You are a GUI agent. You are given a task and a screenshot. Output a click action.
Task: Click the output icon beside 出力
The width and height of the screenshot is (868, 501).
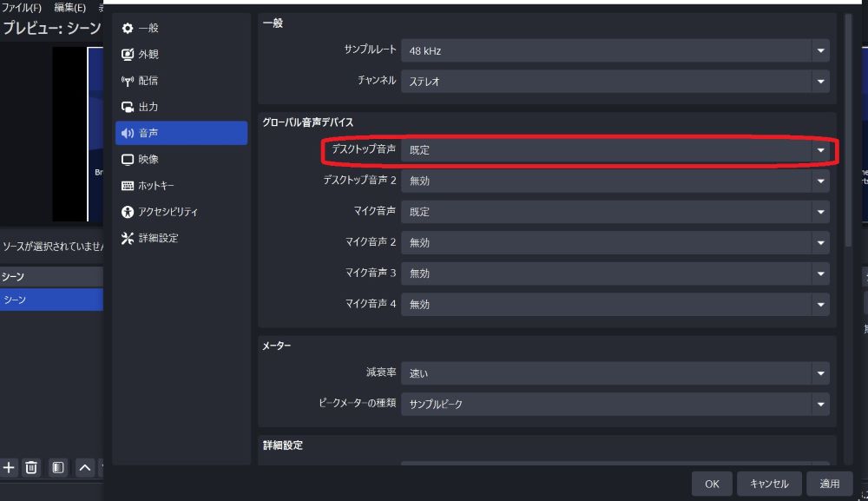coord(128,107)
